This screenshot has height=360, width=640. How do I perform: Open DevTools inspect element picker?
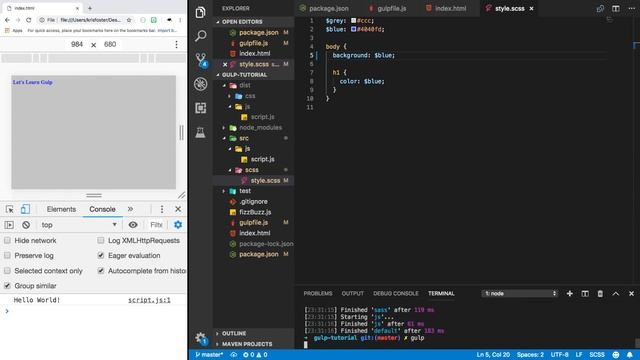click(10, 209)
